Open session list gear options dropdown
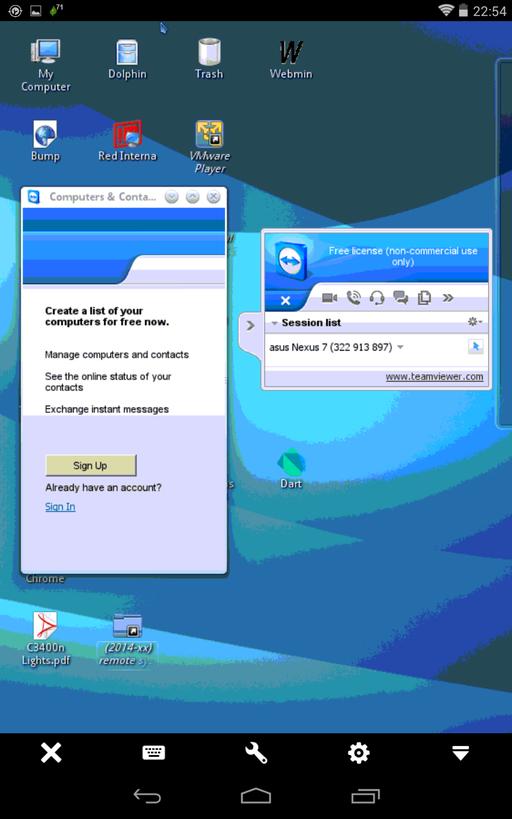 pos(474,322)
